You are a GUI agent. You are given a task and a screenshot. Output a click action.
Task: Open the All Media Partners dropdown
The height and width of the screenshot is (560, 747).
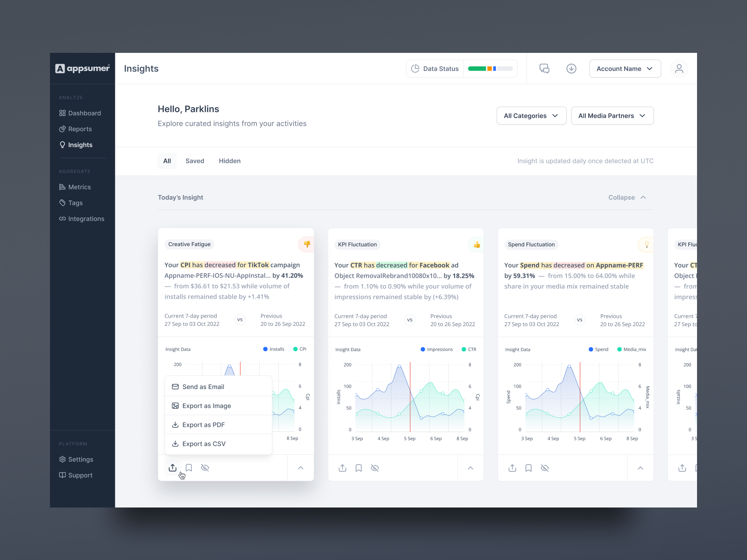click(x=612, y=116)
